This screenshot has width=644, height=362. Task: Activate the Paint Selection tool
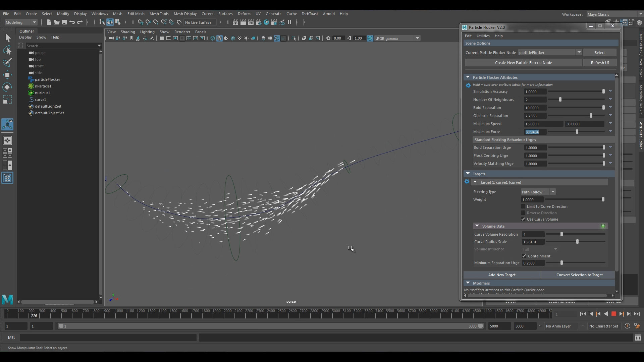(x=7, y=62)
